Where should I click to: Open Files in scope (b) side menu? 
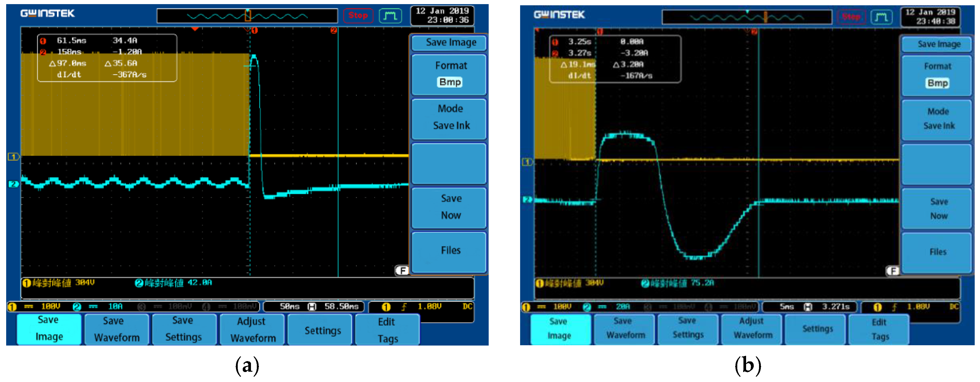[936, 252]
